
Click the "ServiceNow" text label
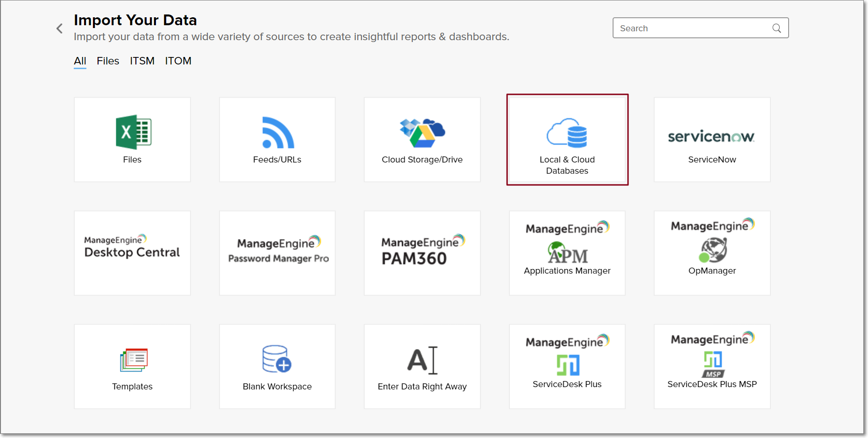click(712, 160)
